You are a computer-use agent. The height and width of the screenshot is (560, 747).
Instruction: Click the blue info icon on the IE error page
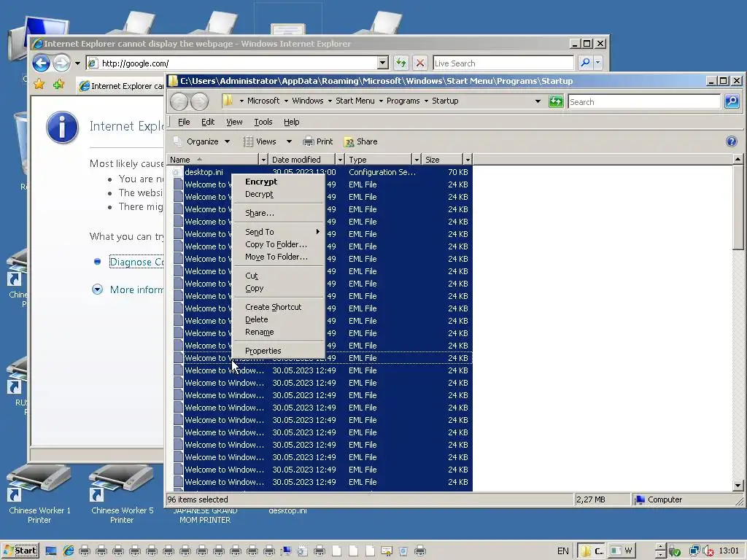tap(63, 127)
